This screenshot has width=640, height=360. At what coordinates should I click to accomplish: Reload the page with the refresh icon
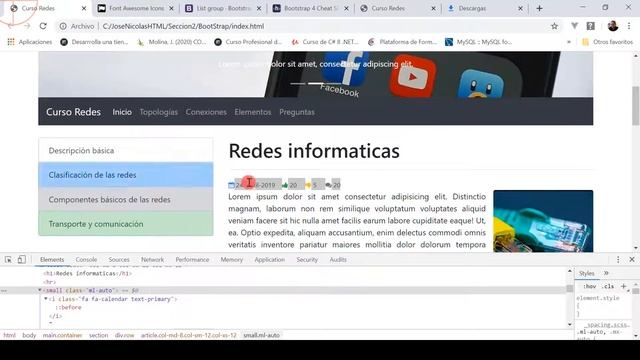[43, 26]
